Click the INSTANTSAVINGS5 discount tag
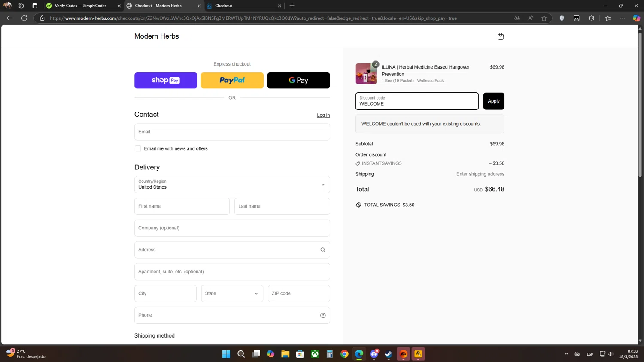The height and width of the screenshot is (362, 644). click(379, 163)
